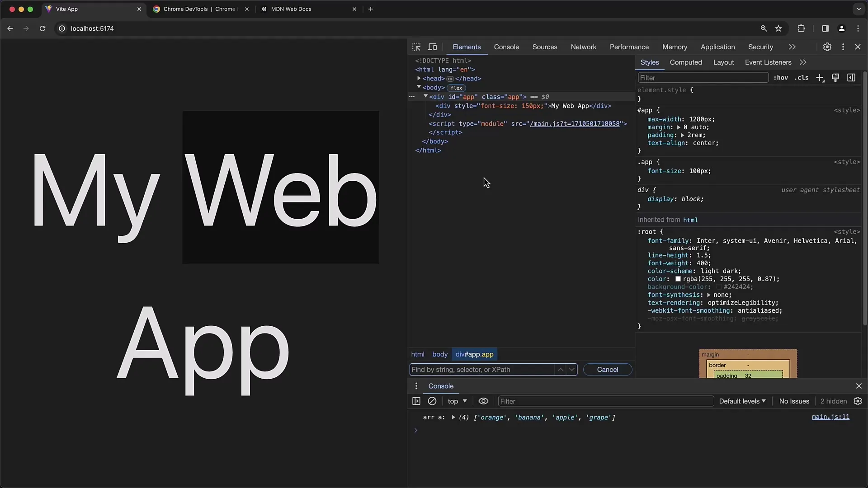The width and height of the screenshot is (868, 488).
Task: Expand the head element
Action: 419,78
